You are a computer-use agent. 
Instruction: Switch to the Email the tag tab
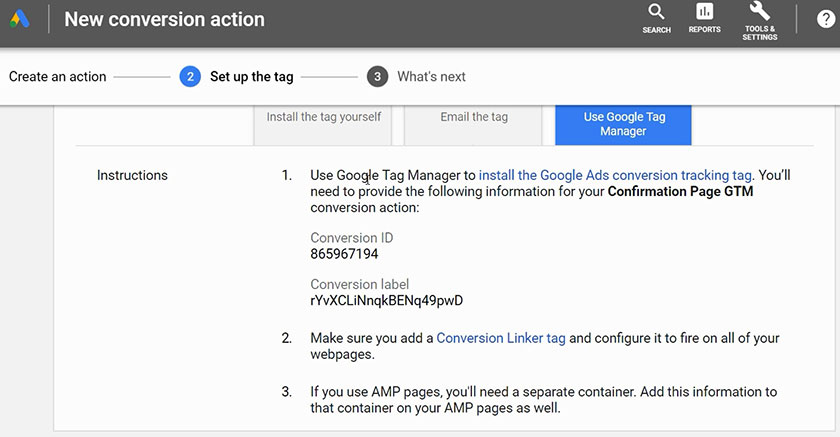pos(474,117)
